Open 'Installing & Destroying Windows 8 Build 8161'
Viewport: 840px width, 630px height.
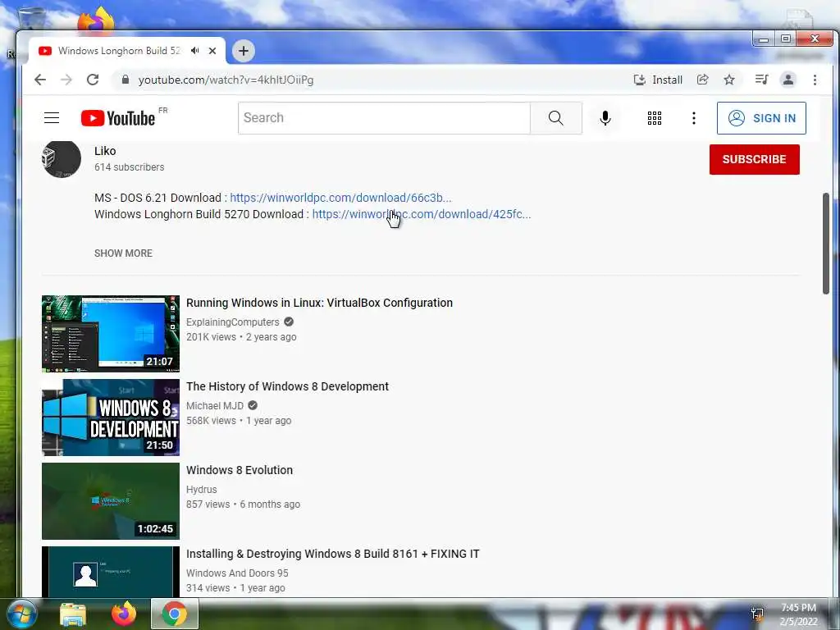tap(333, 554)
